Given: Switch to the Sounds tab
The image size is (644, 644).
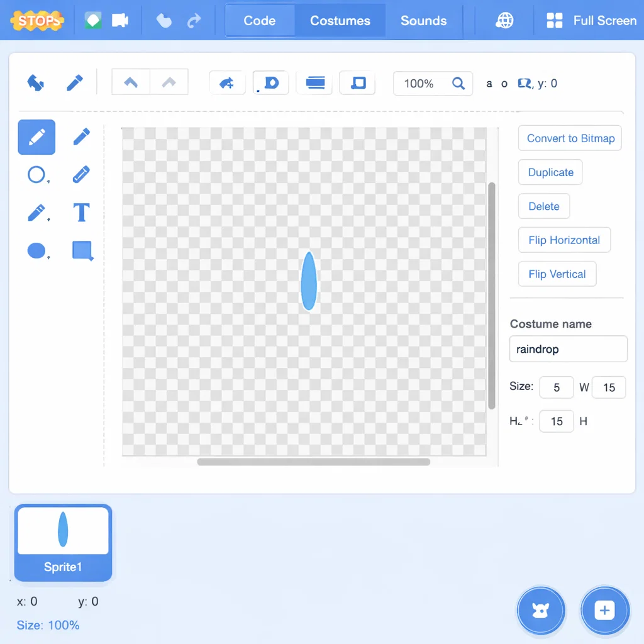Looking at the screenshot, I should click(423, 21).
